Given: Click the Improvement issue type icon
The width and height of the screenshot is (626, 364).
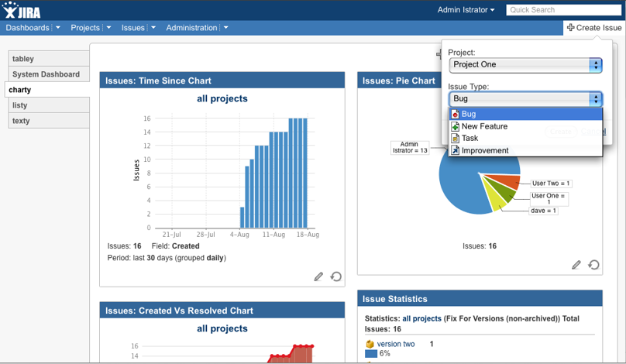Looking at the screenshot, I should point(455,150).
